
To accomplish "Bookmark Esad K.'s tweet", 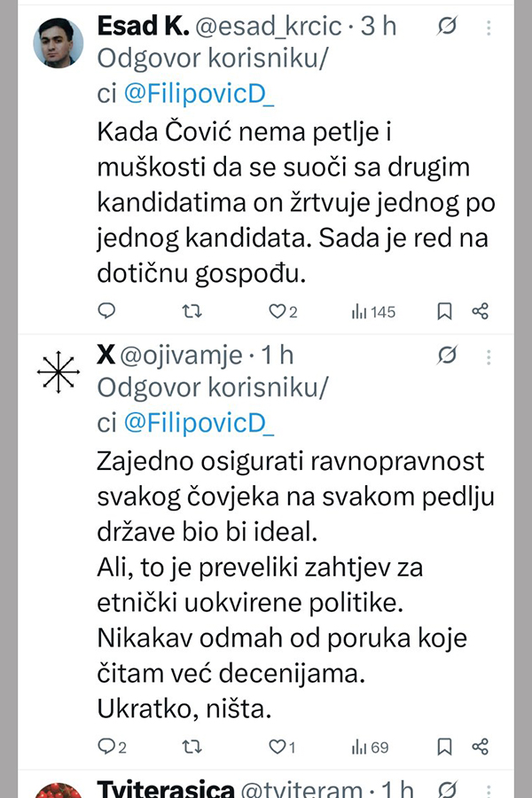I will point(445,311).
